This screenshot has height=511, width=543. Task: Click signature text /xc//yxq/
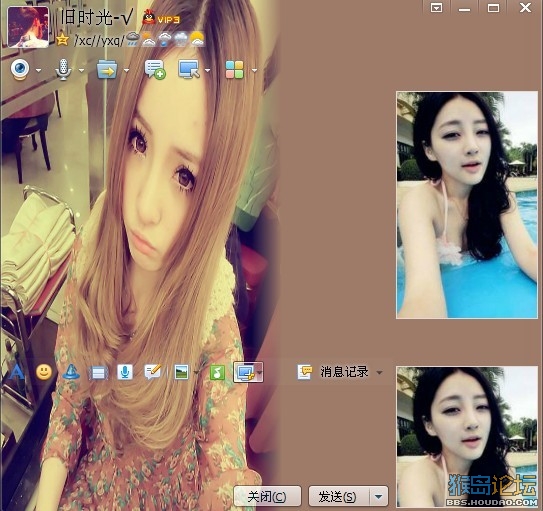(98, 41)
